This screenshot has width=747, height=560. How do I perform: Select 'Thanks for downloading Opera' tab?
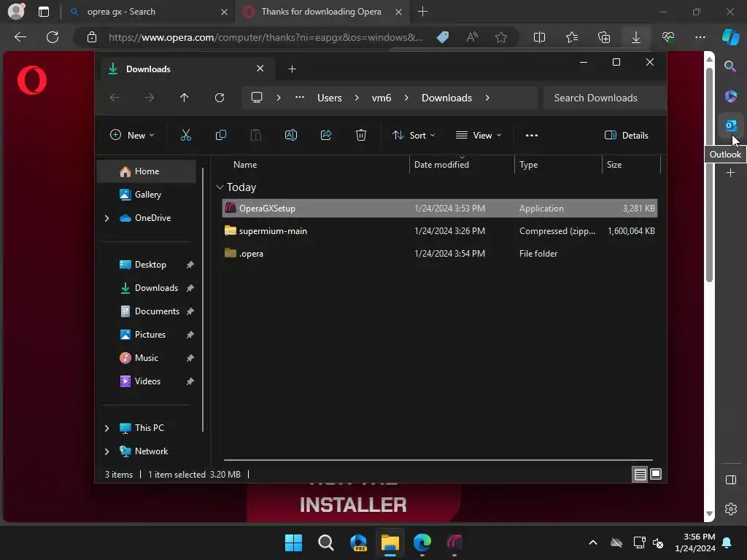pos(321,12)
